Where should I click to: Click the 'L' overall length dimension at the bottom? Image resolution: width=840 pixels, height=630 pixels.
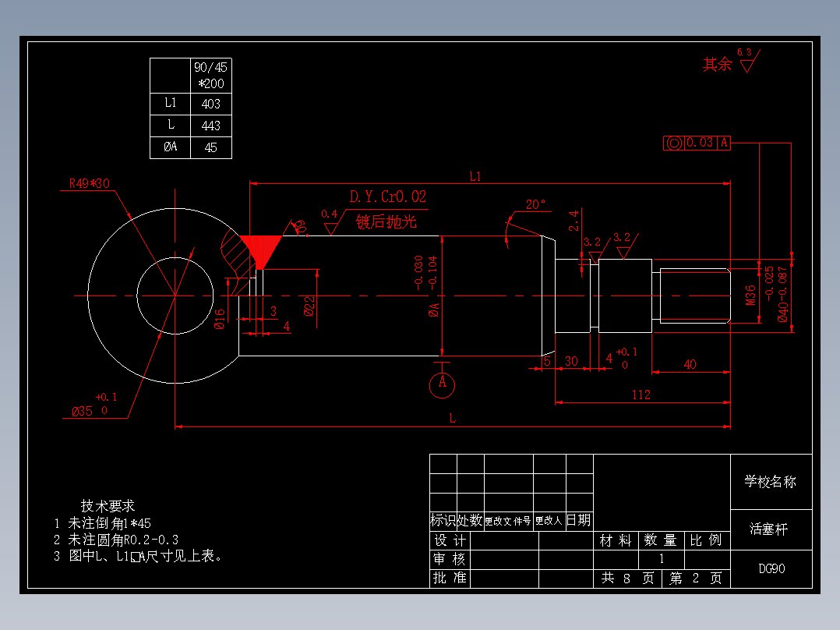(453, 418)
